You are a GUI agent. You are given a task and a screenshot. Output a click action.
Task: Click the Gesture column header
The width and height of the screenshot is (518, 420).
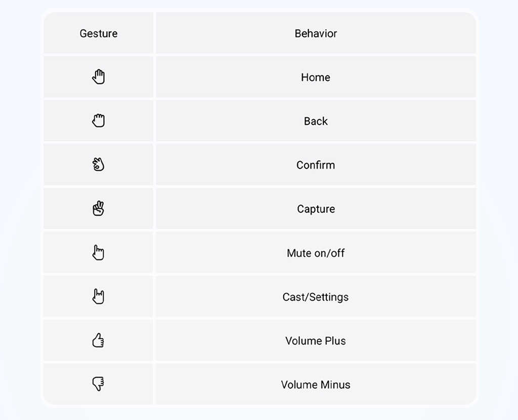99,33
